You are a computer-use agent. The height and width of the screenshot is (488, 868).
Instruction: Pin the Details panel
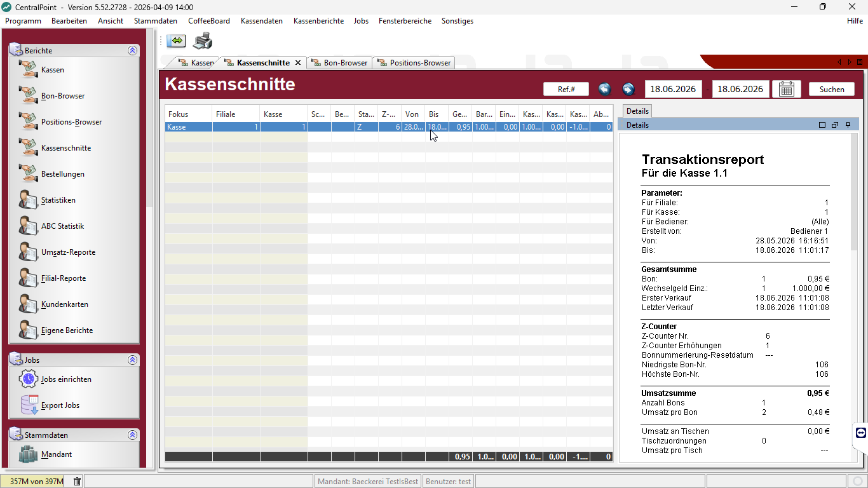(x=848, y=125)
